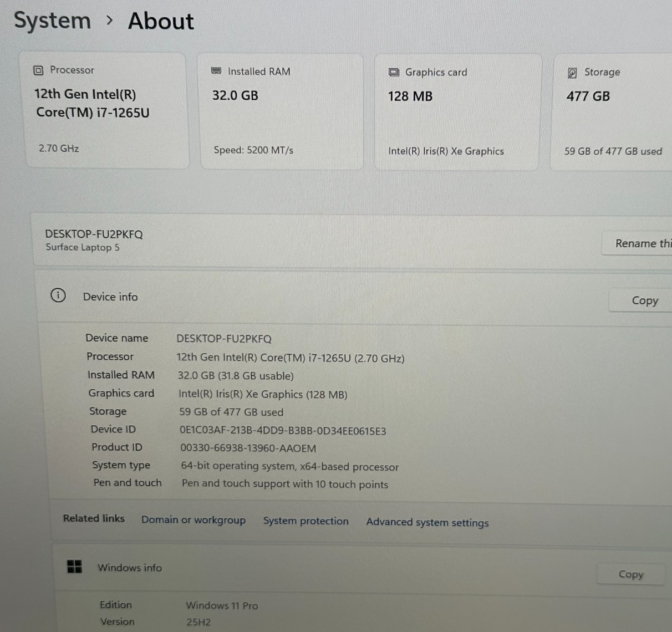Click the Version label
Viewport: 672px width, 632px height.
117,621
